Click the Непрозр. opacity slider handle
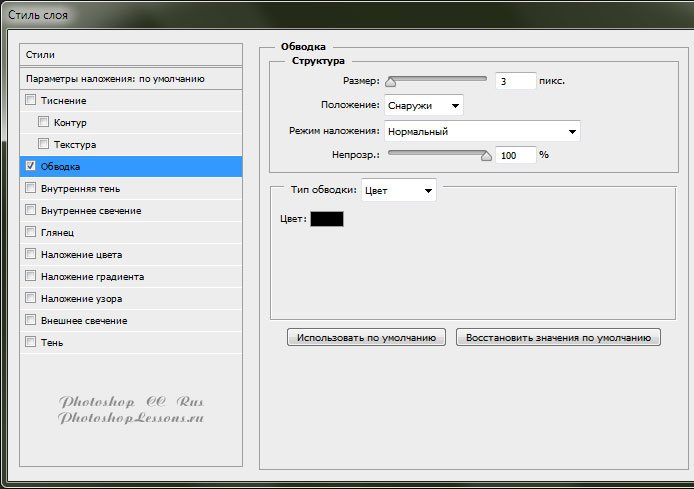The width and height of the screenshot is (694, 489). 487,156
